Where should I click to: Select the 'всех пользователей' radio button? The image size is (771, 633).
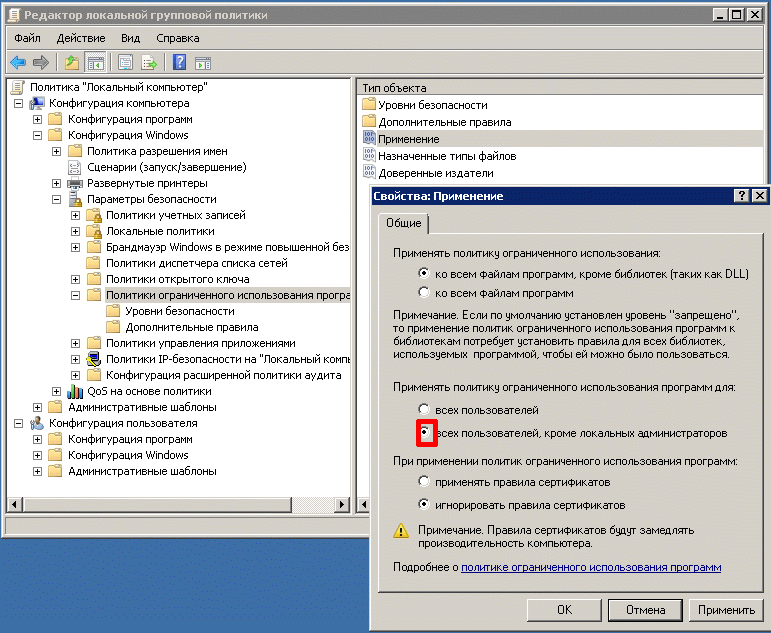coord(424,409)
